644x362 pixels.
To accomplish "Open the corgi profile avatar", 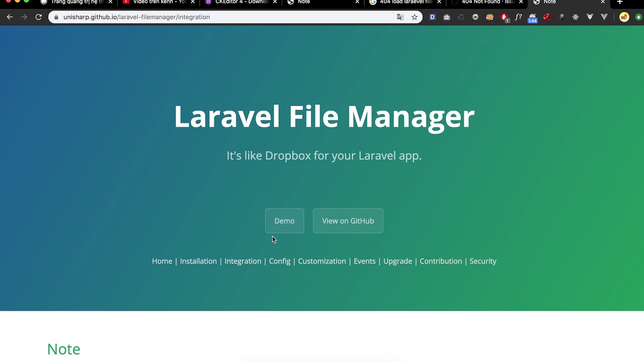I will pos(624,17).
